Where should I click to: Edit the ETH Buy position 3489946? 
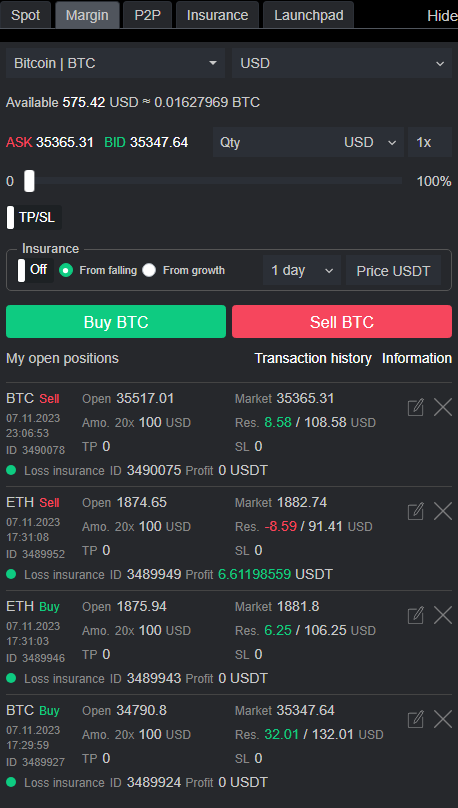[x=415, y=615]
